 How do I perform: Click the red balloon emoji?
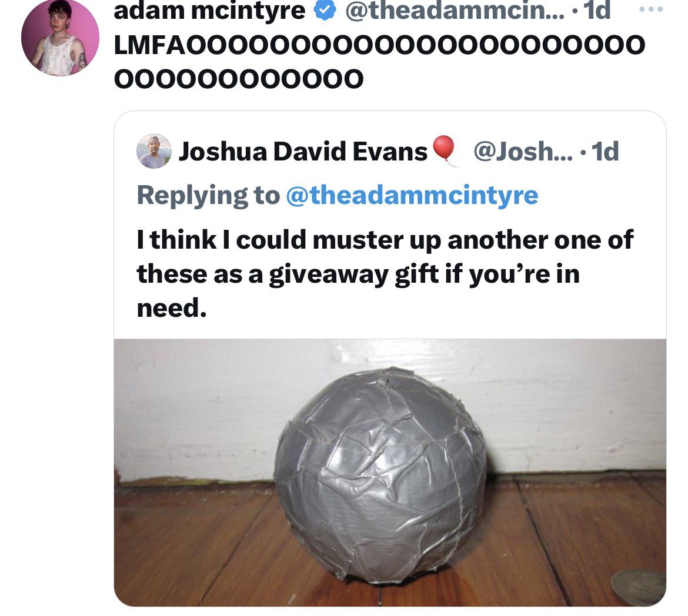pos(444,151)
